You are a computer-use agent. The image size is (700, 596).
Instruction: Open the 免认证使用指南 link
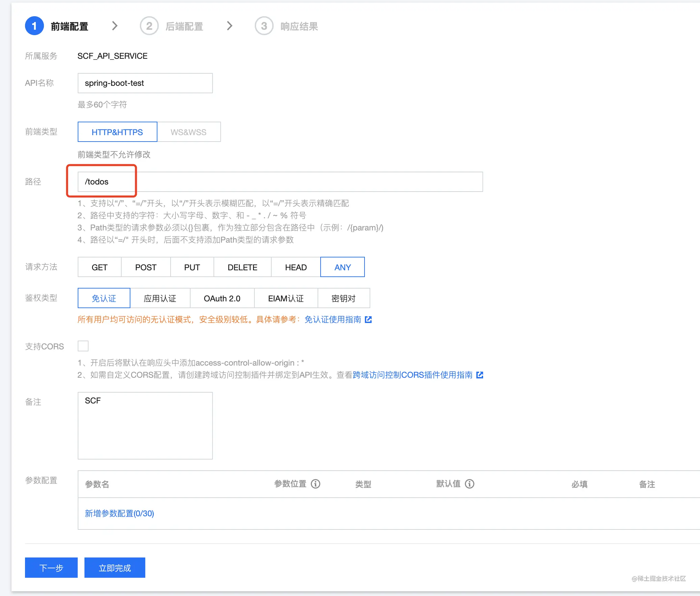tap(333, 319)
